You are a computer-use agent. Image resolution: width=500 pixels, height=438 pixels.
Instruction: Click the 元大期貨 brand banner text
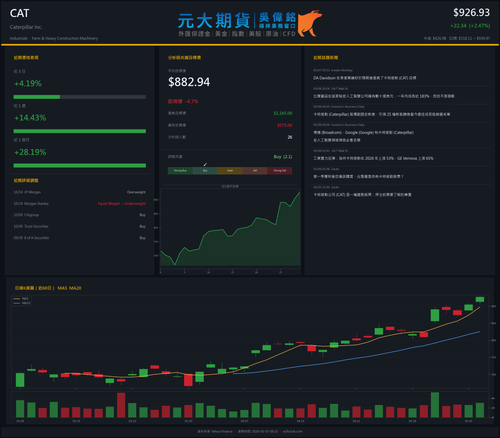pos(214,21)
